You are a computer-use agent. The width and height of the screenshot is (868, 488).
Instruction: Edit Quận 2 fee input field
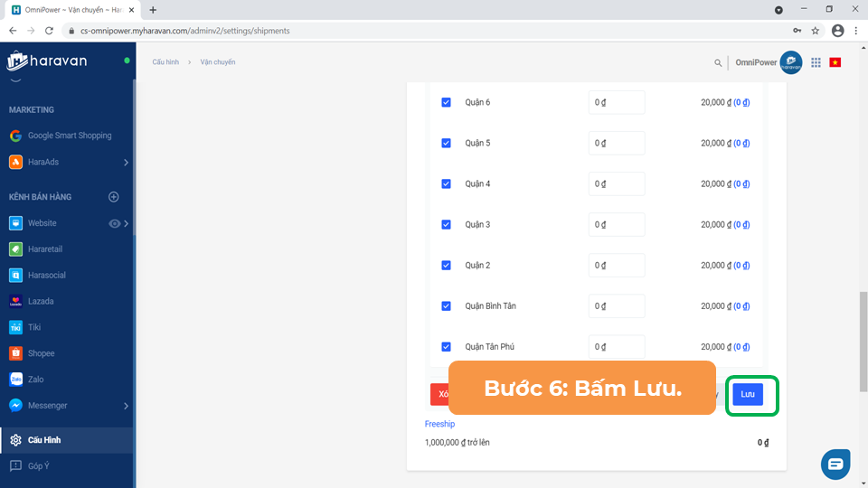pos(617,266)
